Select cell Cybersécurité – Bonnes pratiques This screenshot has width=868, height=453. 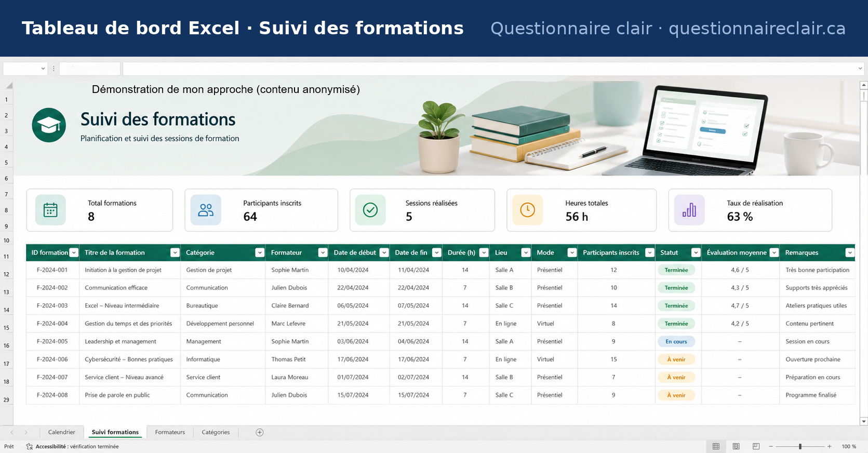point(130,359)
